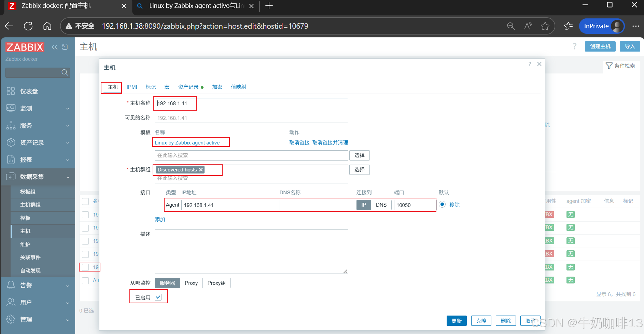644x334 pixels.
Task: Click the 克隆 clone button
Action: tap(481, 321)
